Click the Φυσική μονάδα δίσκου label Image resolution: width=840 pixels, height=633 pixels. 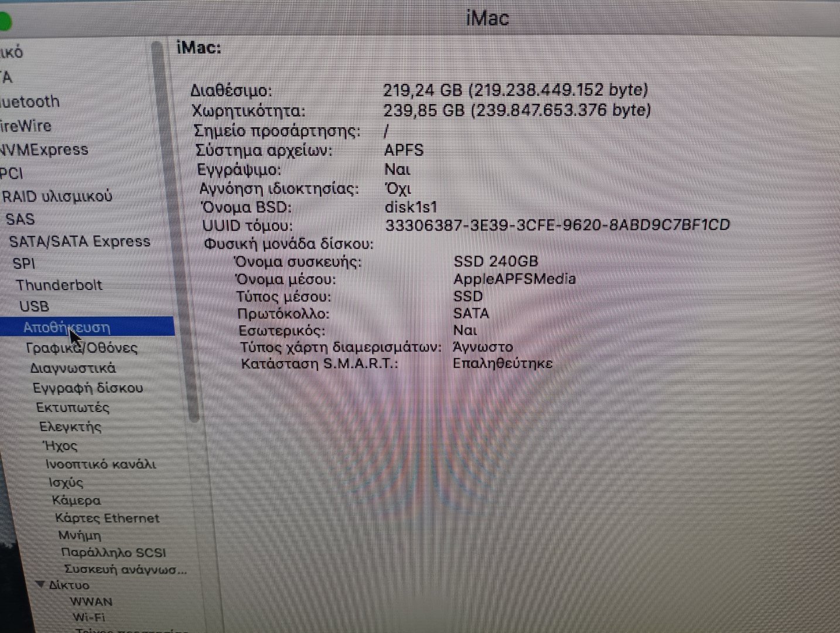[x=289, y=244]
